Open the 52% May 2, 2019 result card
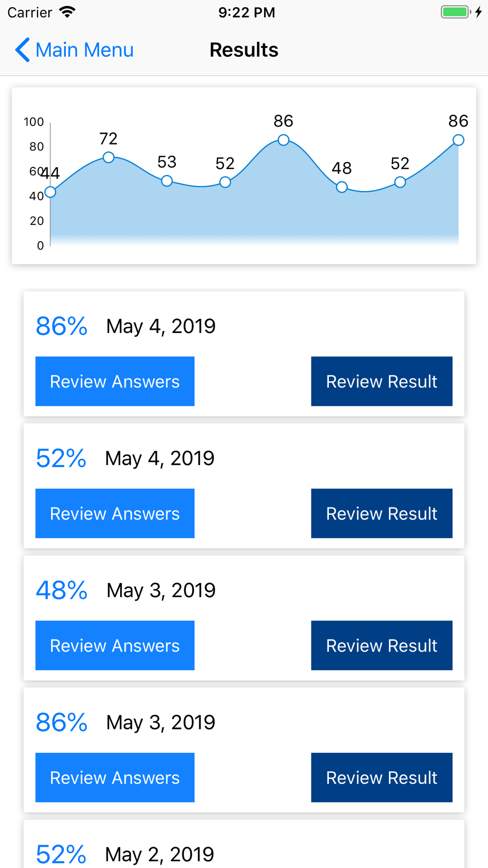488x868 pixels. [x=244, y=844]
